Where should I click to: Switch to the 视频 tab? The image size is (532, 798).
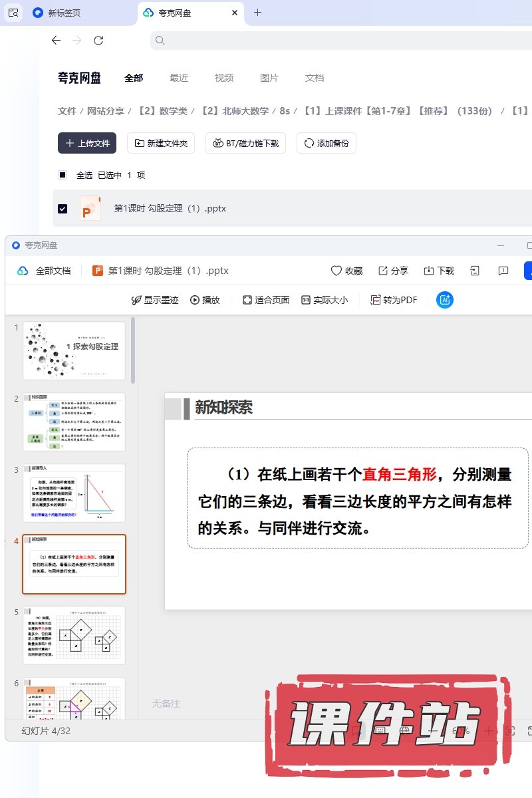[x=224, y=78]
